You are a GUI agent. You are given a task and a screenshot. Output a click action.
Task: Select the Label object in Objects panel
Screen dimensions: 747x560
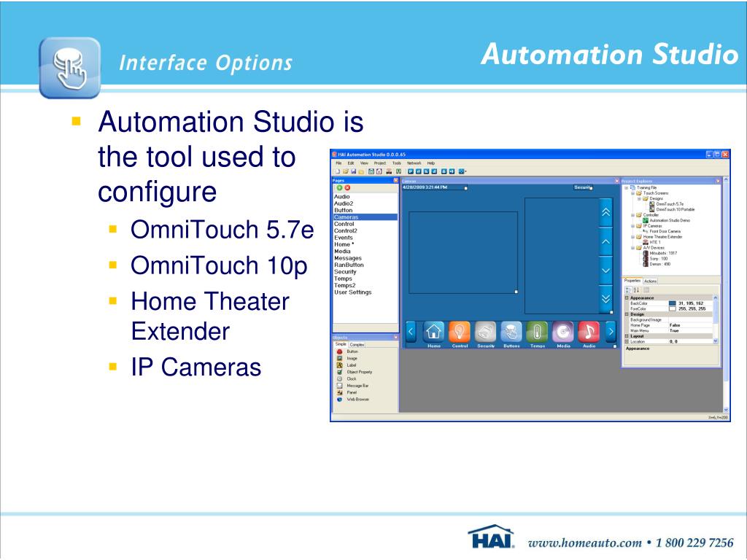pos(347,365)
